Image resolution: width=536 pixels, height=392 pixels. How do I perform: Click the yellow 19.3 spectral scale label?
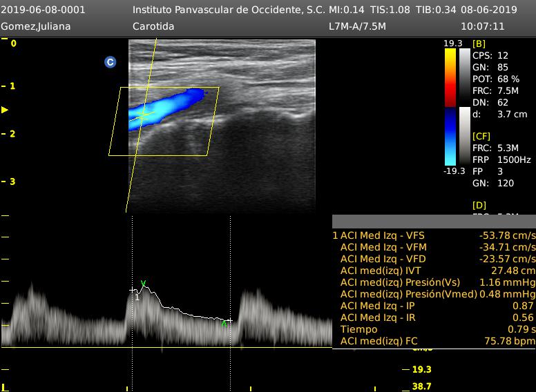[421, 369]
